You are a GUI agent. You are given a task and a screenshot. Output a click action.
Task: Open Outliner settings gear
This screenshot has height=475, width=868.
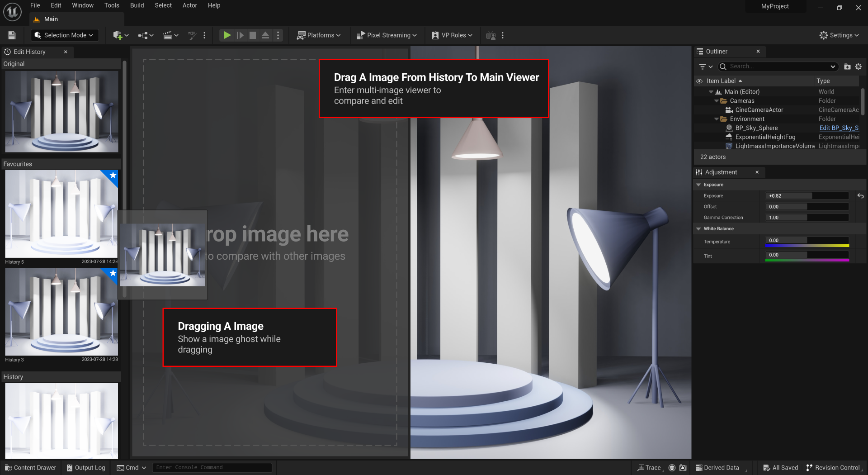[858, 66]
